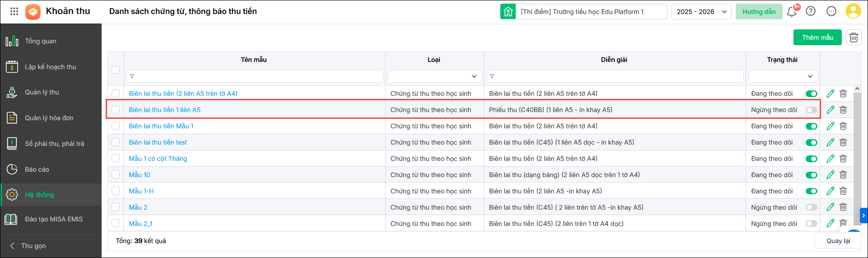
Task: Edit the Mẫu 10 template with pencil icon
Action: click(x=831, y=175)
